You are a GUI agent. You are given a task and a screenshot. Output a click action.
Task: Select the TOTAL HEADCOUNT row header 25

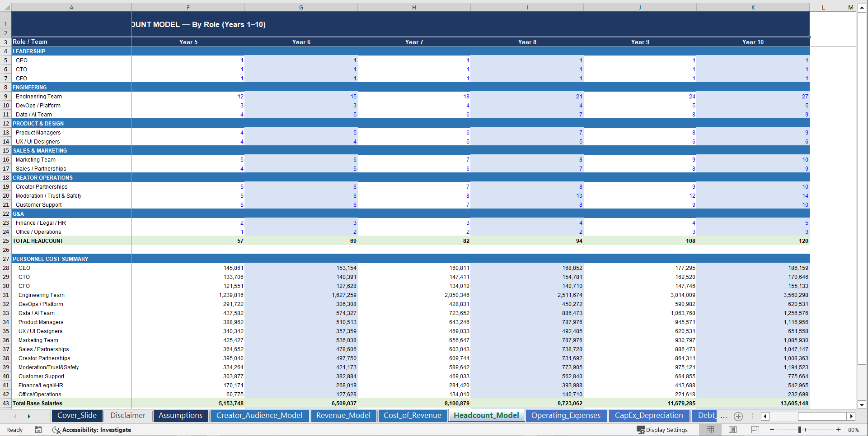(5, 241)
